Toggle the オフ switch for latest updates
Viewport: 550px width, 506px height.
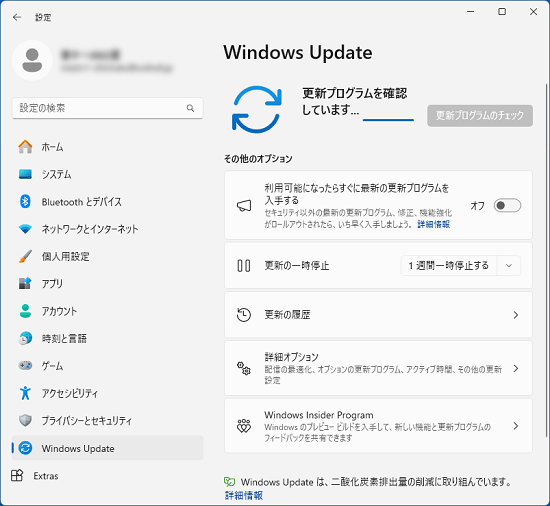[x=507, y=205]
